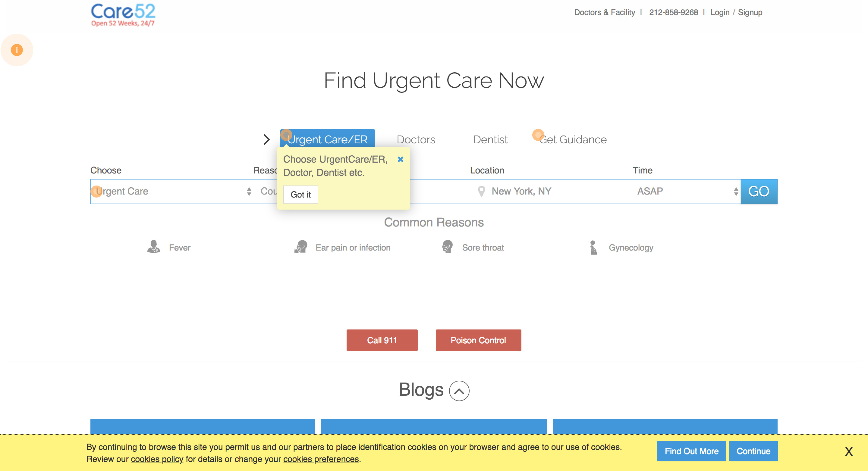Close the yellow tooltip with the X

point(400,159)
